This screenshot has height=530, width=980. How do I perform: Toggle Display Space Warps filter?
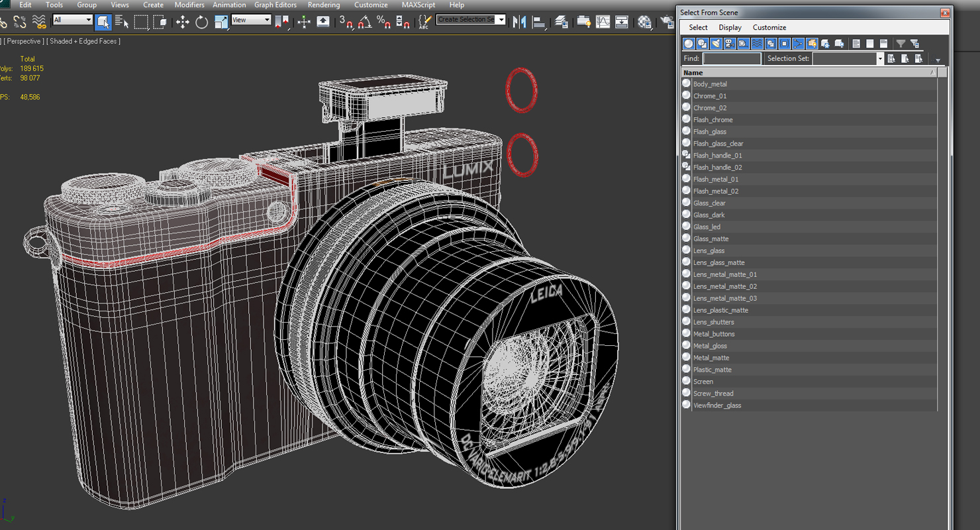757,44
